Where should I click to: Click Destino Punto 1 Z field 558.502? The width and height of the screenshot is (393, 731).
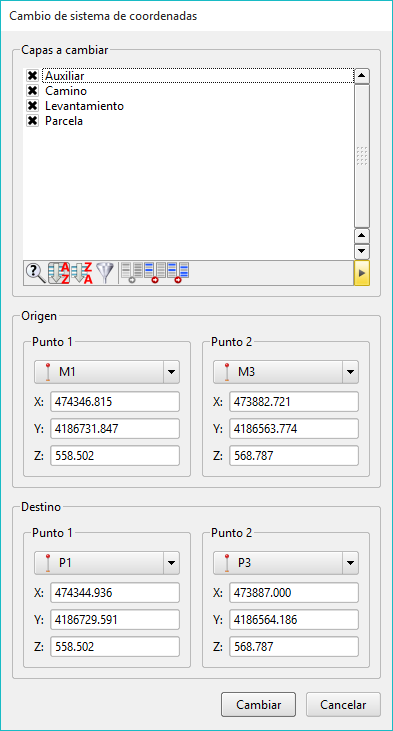point(115,647)
